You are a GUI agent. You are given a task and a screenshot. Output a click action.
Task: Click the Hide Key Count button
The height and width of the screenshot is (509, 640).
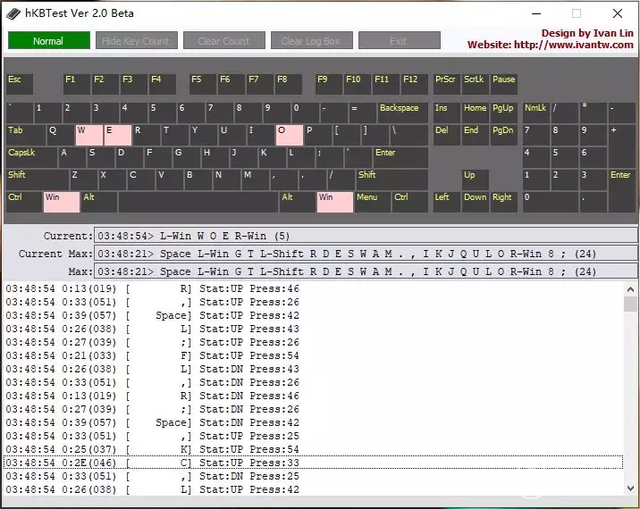[137, 40]
